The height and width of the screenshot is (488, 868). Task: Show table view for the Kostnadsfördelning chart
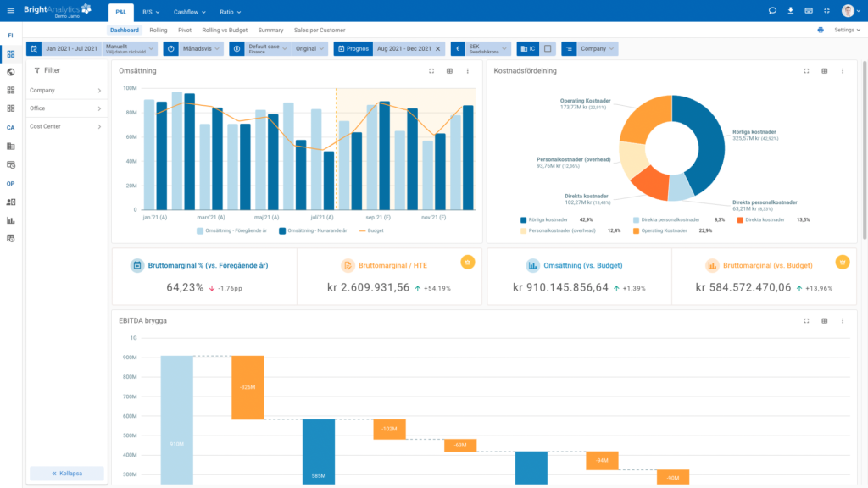pyautogui.click(x=824, y=71)
